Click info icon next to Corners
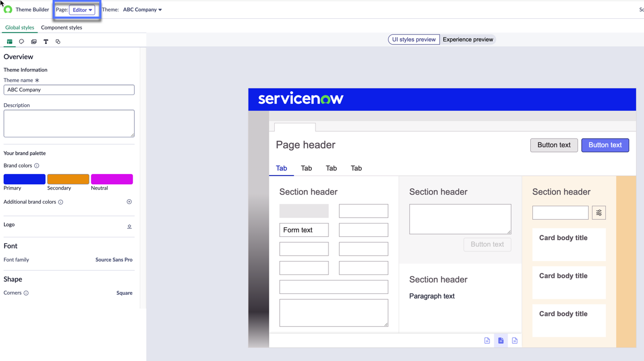644x361 pixels. point(26,293)
